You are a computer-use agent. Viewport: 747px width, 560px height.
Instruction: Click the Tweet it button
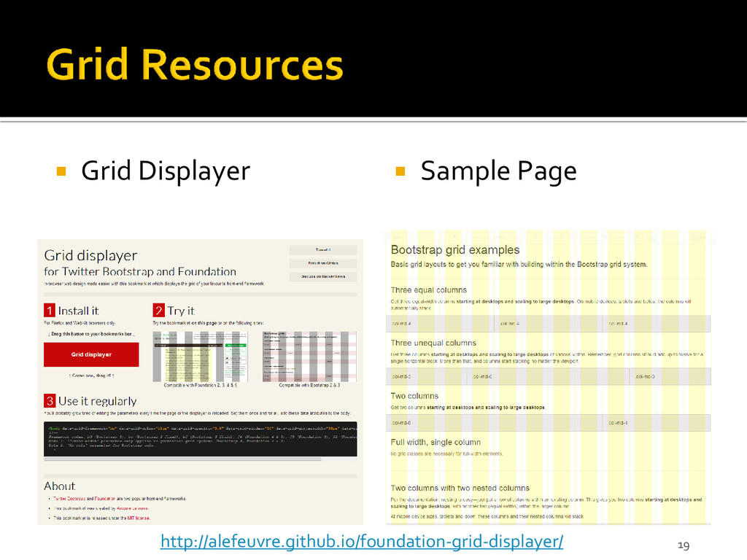click(x=323, y=250)
